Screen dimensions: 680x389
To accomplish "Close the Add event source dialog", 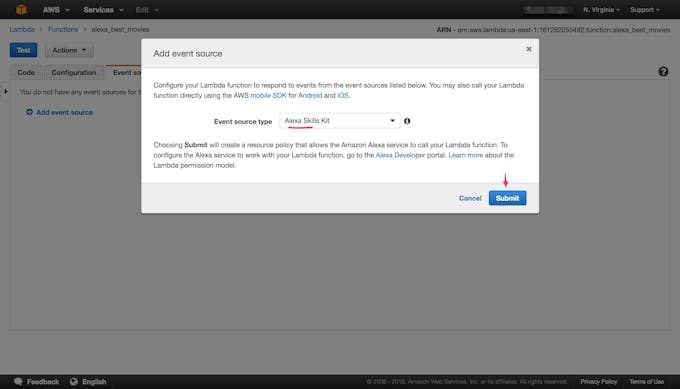I will click(529, 49).
